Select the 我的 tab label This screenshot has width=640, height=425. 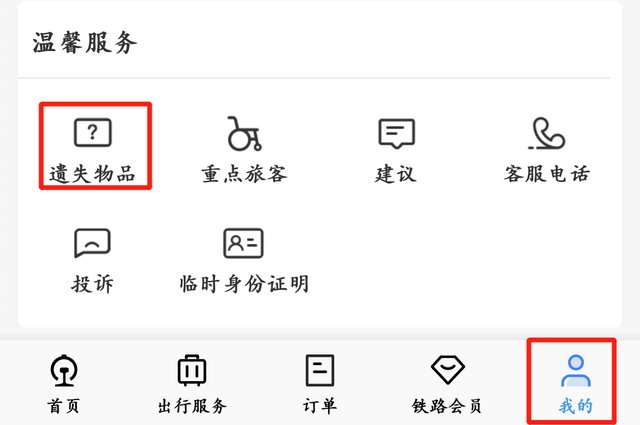pyautogui.click(x=576, y=406)
